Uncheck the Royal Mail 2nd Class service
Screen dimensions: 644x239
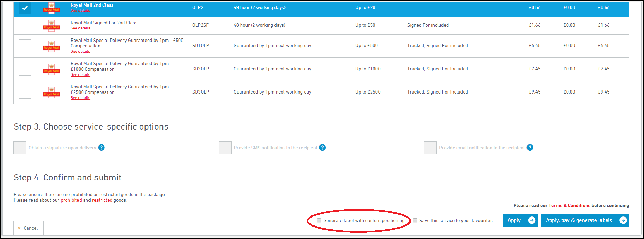[x=25, y=8]
